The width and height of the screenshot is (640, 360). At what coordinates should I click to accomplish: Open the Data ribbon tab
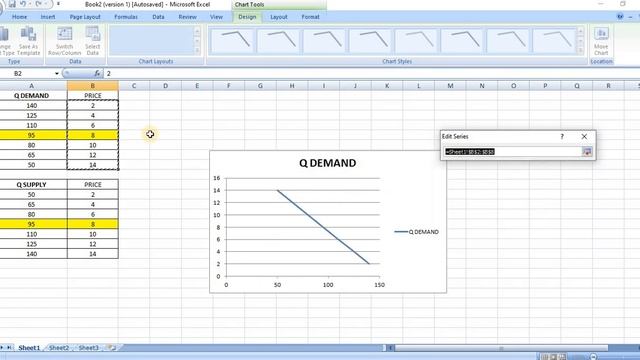(x=158, y=17)
